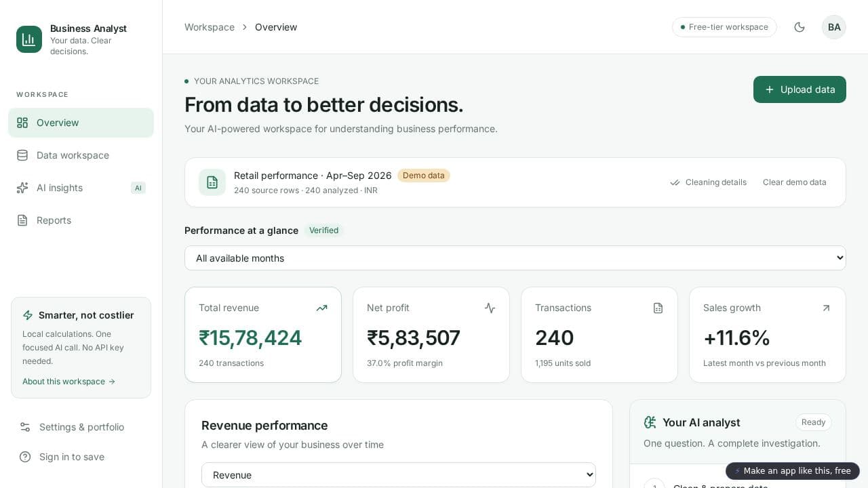Image resolution: width=868 pixels, height=488 pixels.
Task: Open Settings & portfolio
Action: click(x=81, y=427)
